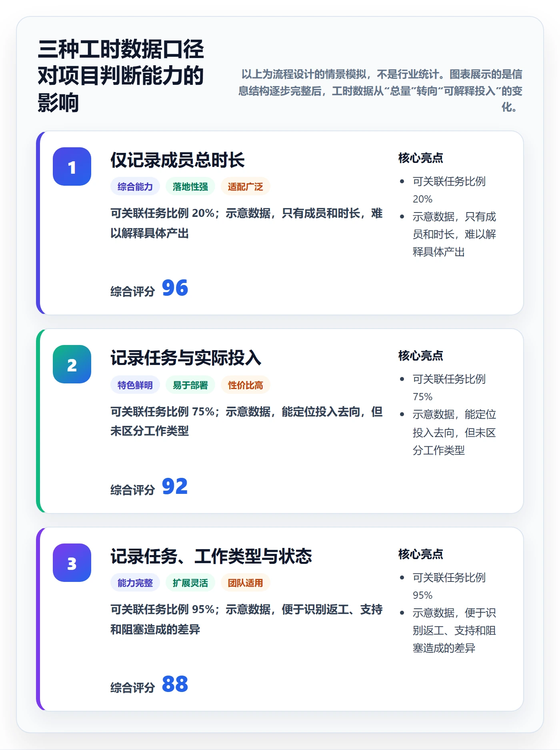The height and width of the screenshot is (750, 560).
Task: Click 综合评分 label beside score 88
Action: coord(133,688)
